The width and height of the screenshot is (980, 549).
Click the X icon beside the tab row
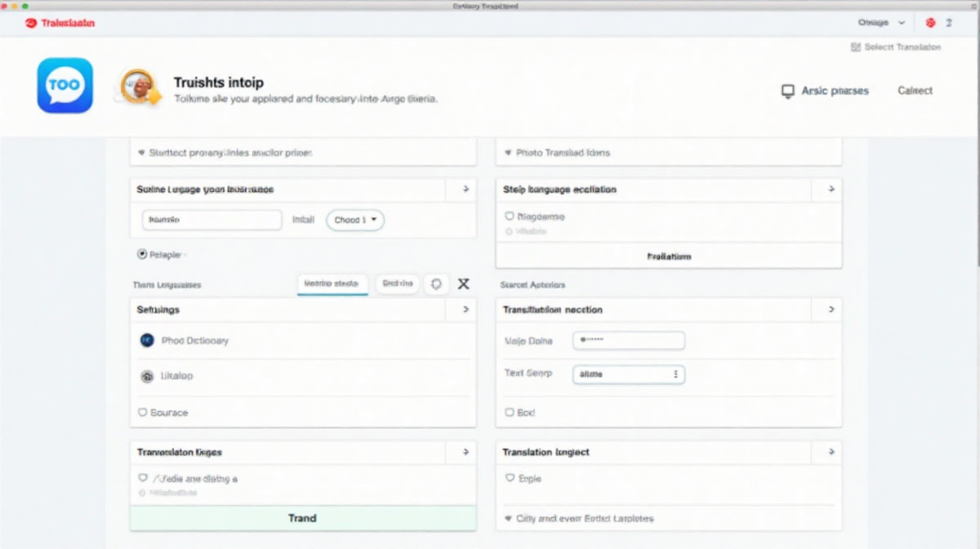463,283
